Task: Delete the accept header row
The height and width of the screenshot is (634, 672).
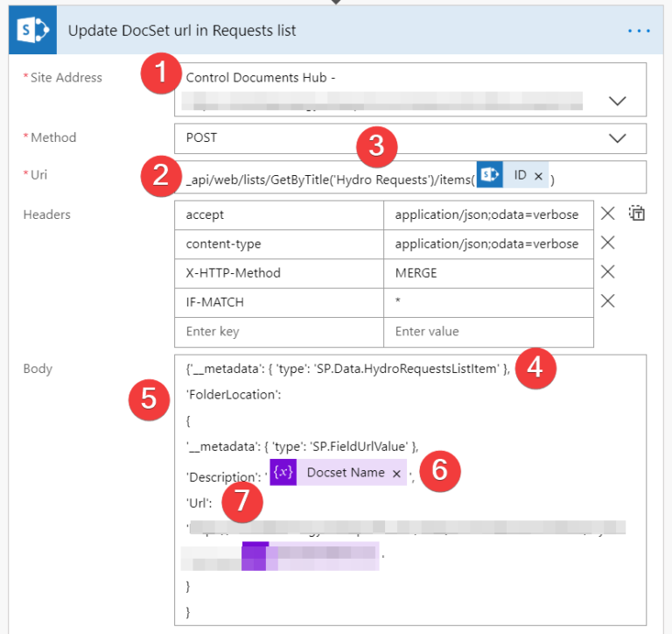Action: [608, 213]
